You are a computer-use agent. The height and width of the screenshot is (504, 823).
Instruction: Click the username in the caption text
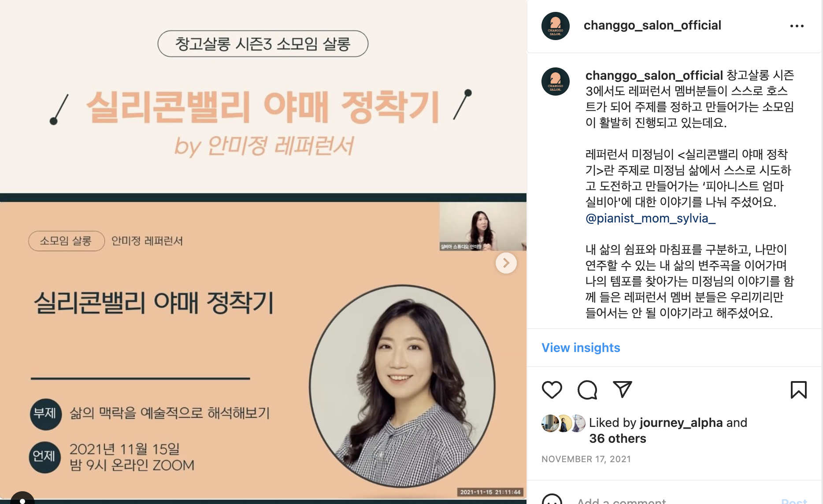pyautogui.click(x=654, y=75)
